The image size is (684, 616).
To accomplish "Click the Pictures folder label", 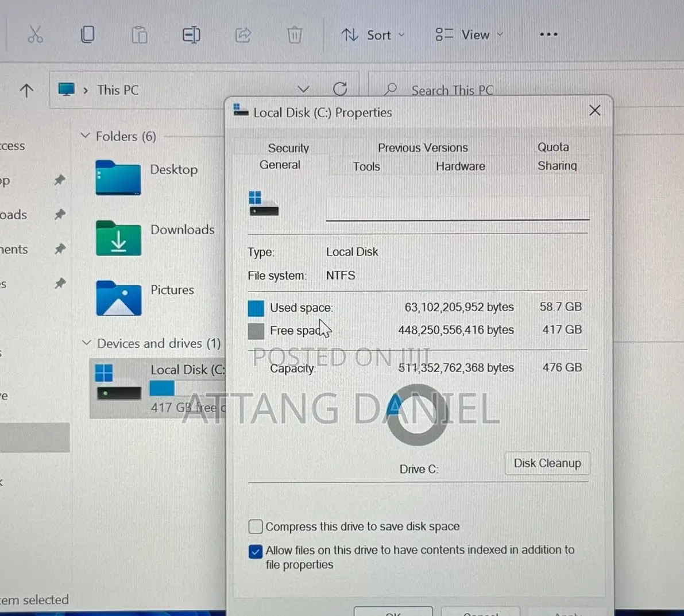I will click(172, 289).
